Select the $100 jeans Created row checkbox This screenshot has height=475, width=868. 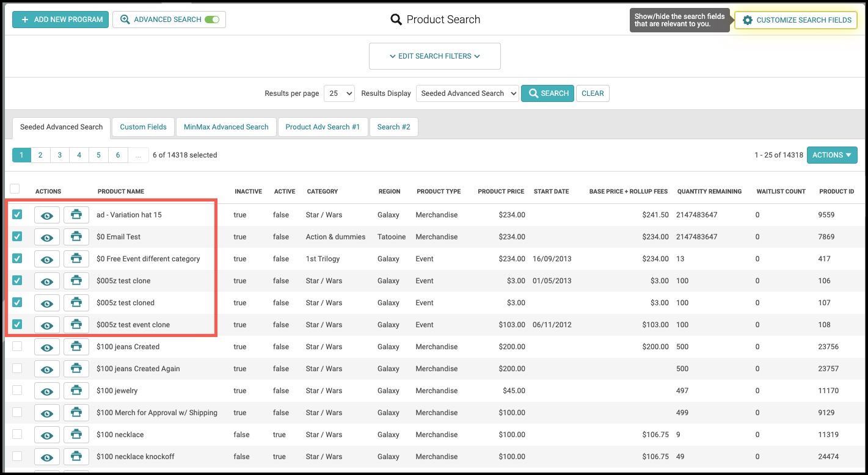coord(17,346)
